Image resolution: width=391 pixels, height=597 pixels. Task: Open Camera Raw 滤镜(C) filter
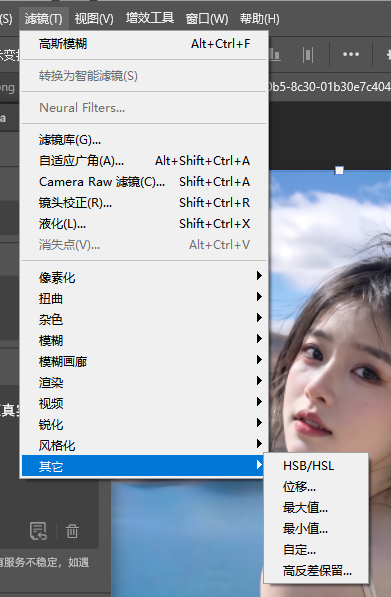pos(145,182)
